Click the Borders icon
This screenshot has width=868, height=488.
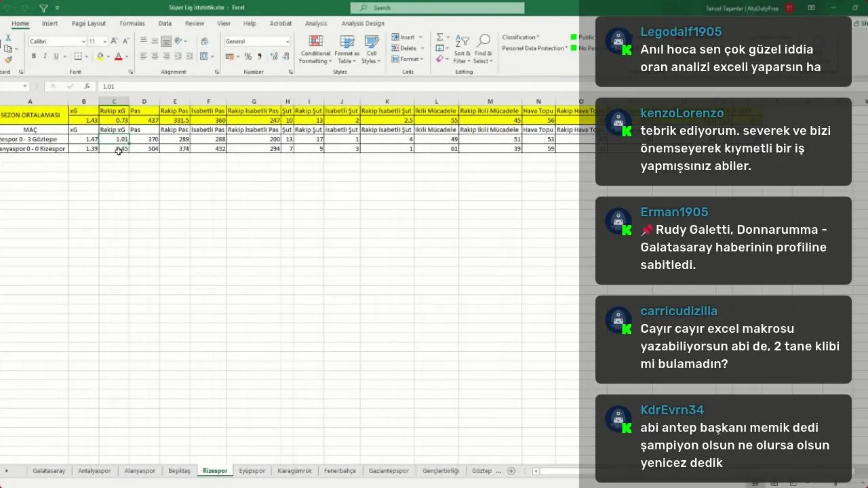pyautogui.click(x=78, y=56)
